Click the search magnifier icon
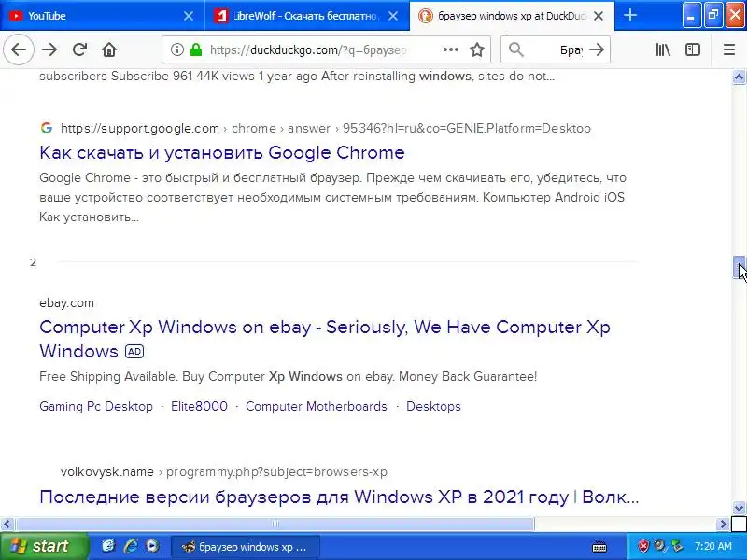This screenshot has width=747, height=560. point(516,49)
